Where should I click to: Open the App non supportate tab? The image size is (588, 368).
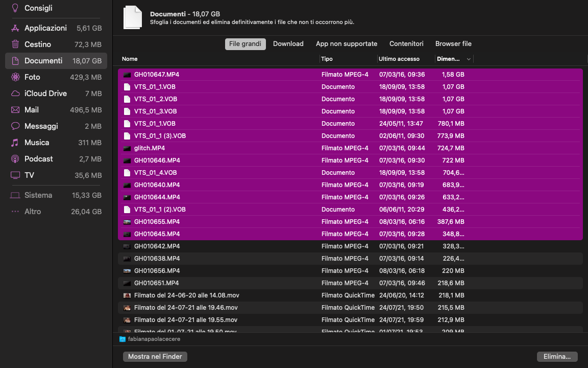pyautogui.click(x=347, y=44)
